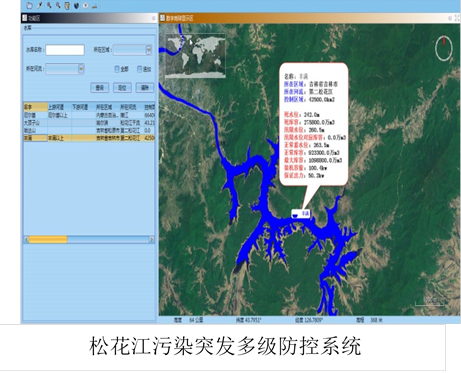Image resolution: width=461 pixels, height=373 pixels.
Task: Click the round compass toolbar icon
Action: (86, 5)
